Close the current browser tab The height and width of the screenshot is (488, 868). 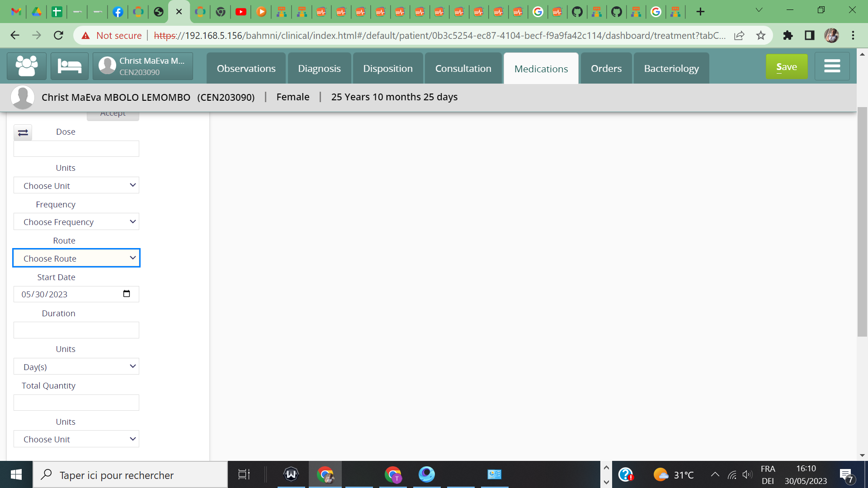(179, 12)
